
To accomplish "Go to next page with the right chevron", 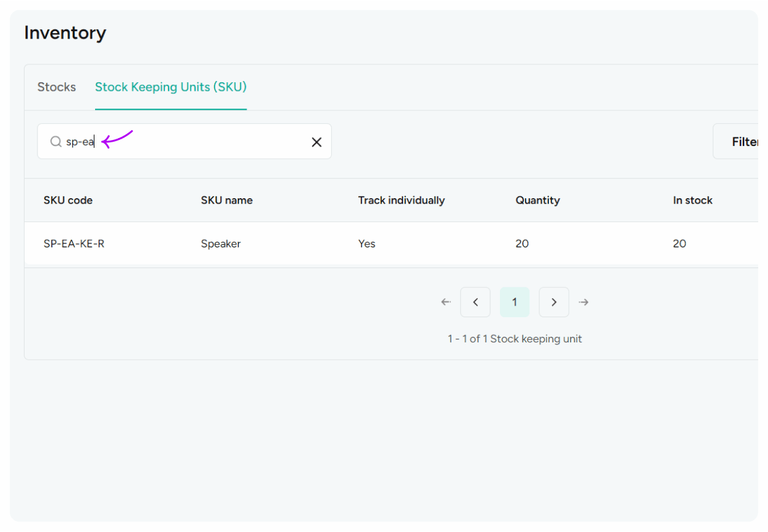I will coord(554,302).
